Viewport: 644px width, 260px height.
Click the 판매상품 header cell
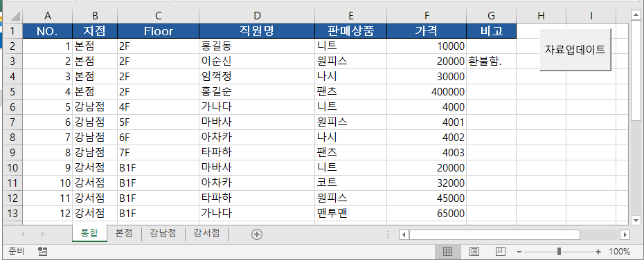(351, 30)
